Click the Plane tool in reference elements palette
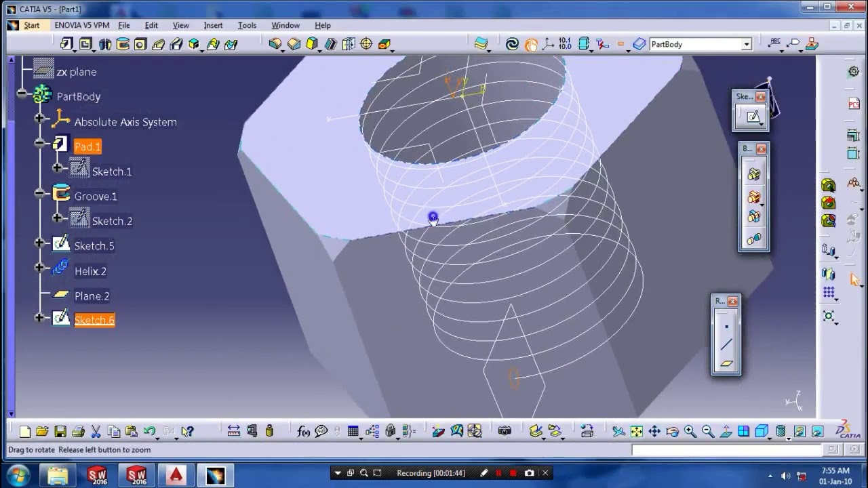 pos(726,364)
